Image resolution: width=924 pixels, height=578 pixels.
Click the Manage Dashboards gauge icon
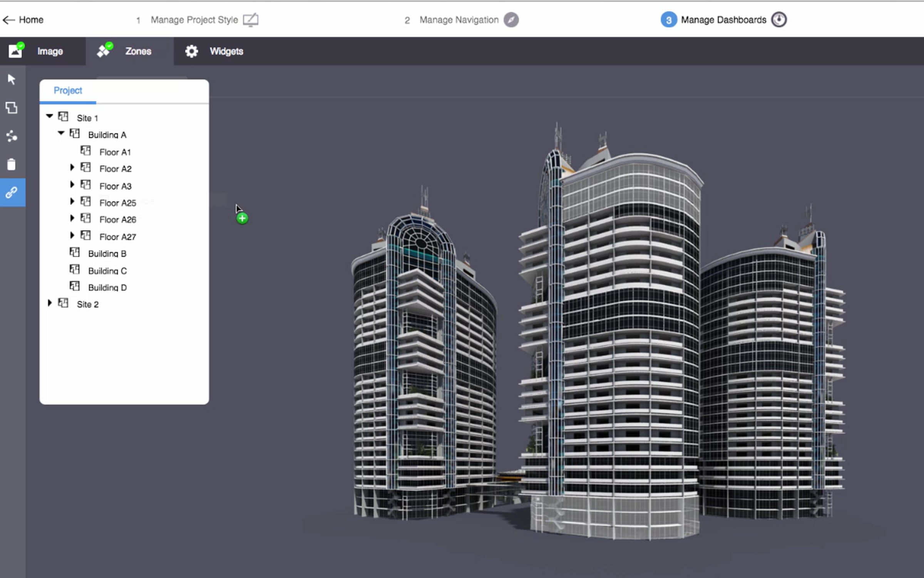779,20
